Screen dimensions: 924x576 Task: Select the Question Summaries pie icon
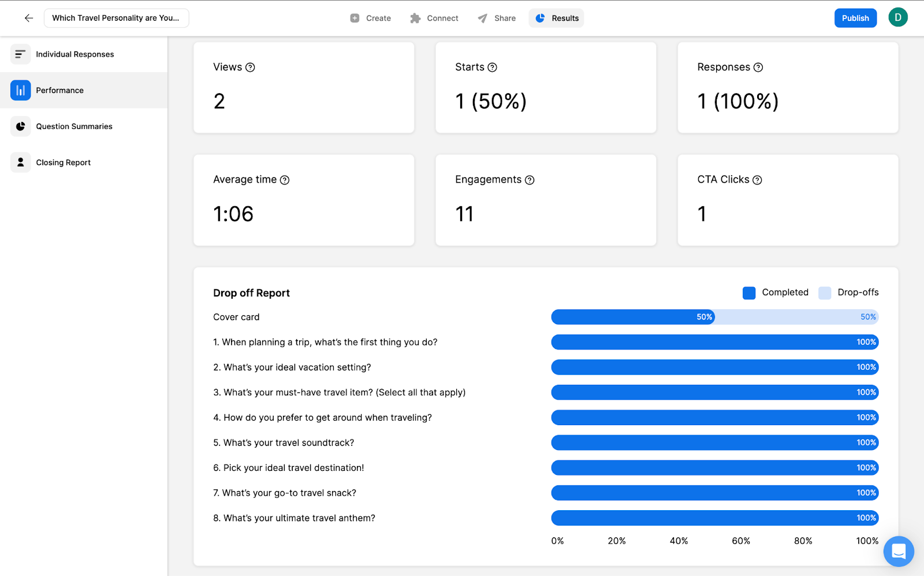click(20, 126)
